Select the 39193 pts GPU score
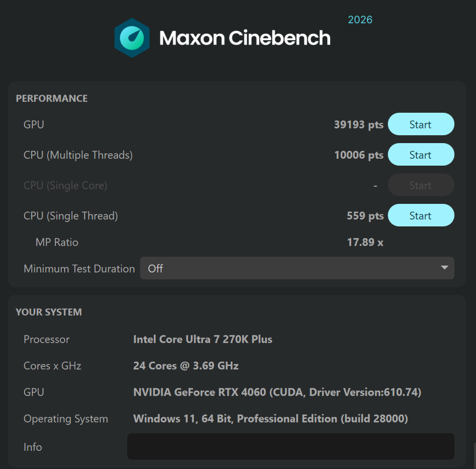Screen dimensions: 476x469 358,124
